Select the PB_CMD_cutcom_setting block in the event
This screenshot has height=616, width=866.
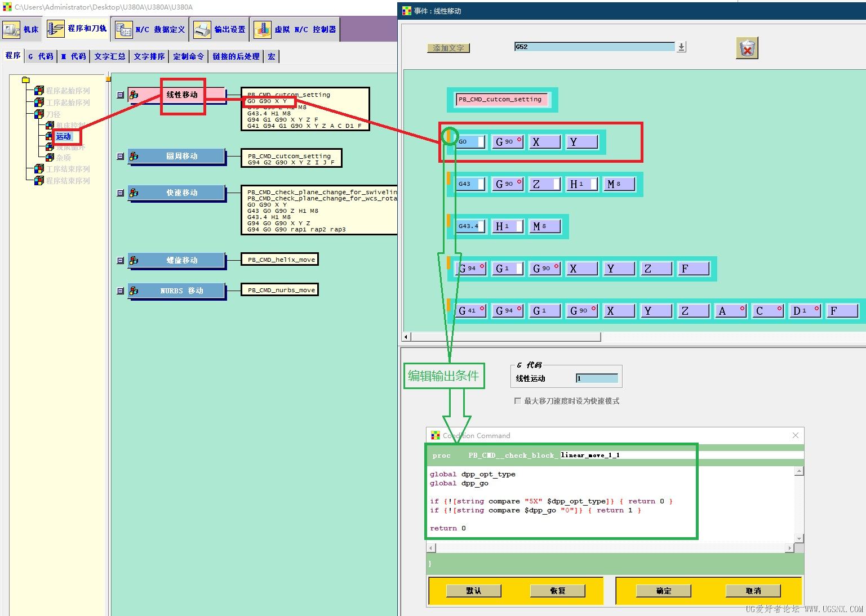coord(501,100)
